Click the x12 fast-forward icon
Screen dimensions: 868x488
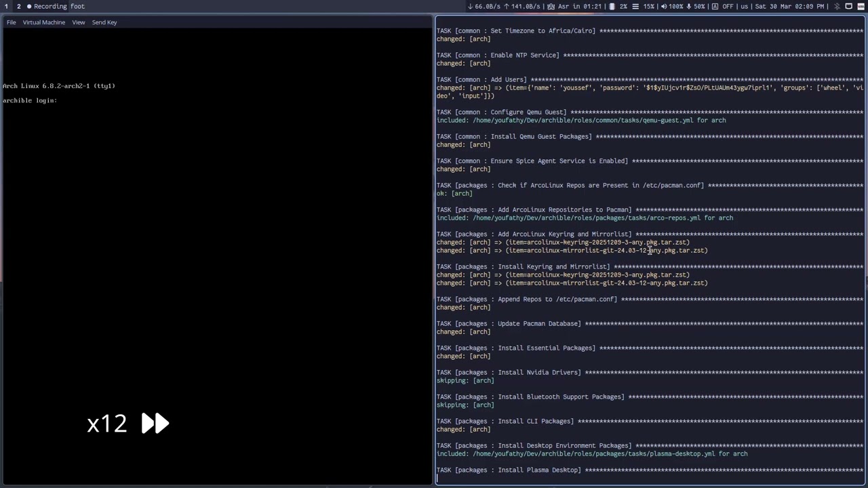155,424
